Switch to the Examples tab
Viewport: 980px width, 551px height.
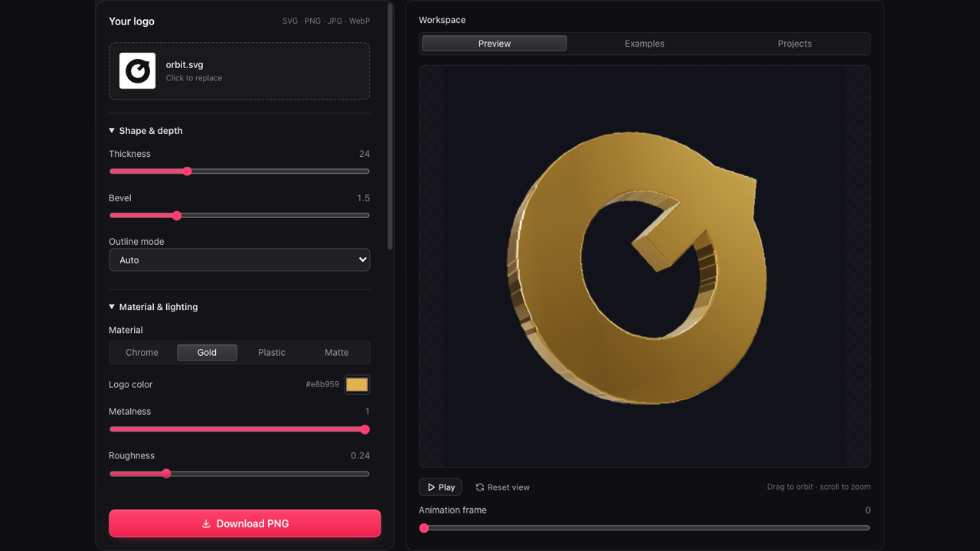tap(645, 44)
